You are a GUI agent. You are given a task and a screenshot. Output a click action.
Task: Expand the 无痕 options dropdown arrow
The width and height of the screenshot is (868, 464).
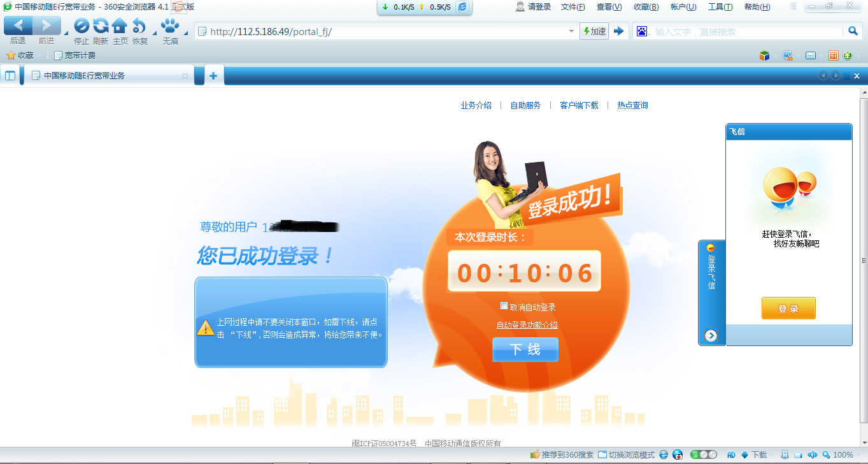[x=186, y=33]
